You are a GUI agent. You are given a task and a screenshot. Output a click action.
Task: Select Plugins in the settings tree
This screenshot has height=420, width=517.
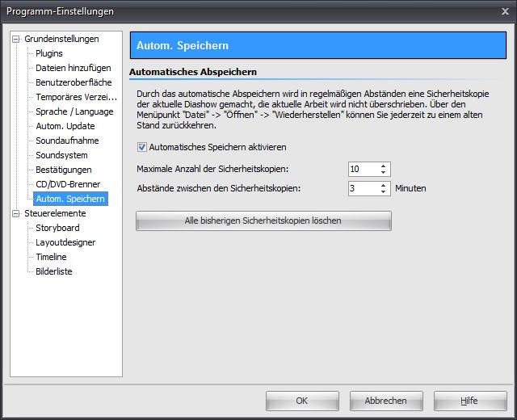pos(49,53)
